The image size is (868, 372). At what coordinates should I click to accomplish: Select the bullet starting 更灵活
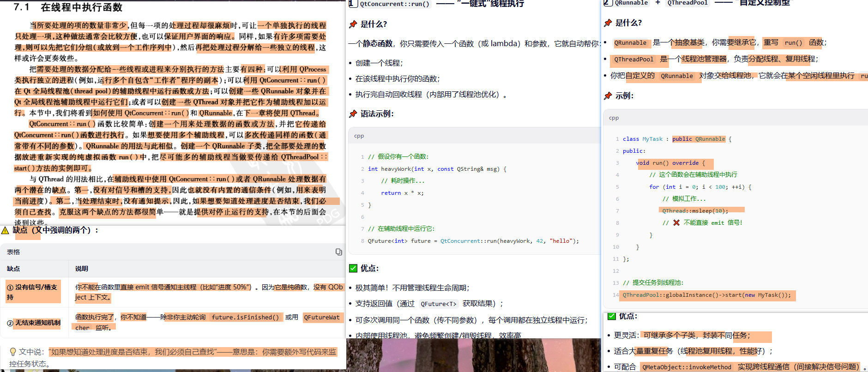point(682,336)
